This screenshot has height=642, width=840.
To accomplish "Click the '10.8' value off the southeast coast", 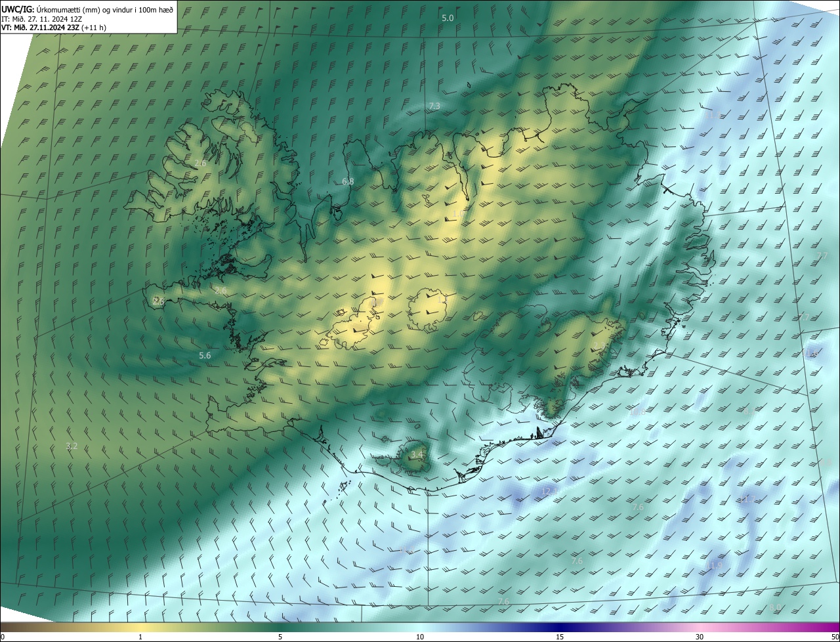I will coord(637,412).
